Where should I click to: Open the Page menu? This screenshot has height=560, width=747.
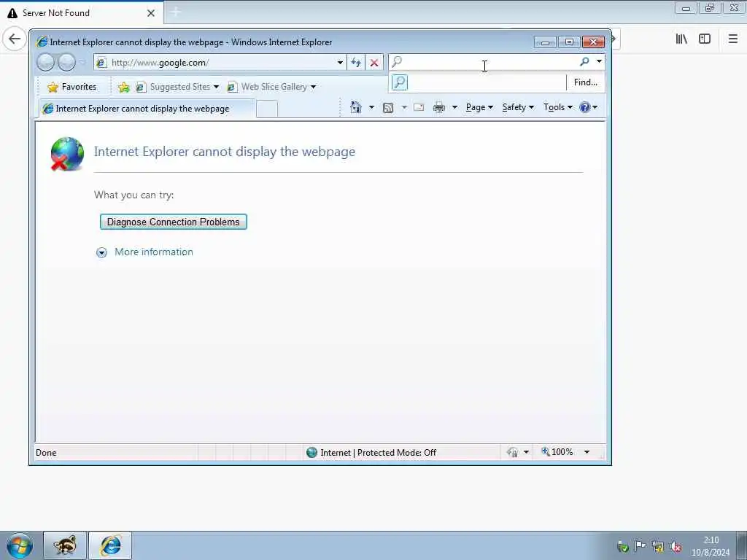(479, 107)
